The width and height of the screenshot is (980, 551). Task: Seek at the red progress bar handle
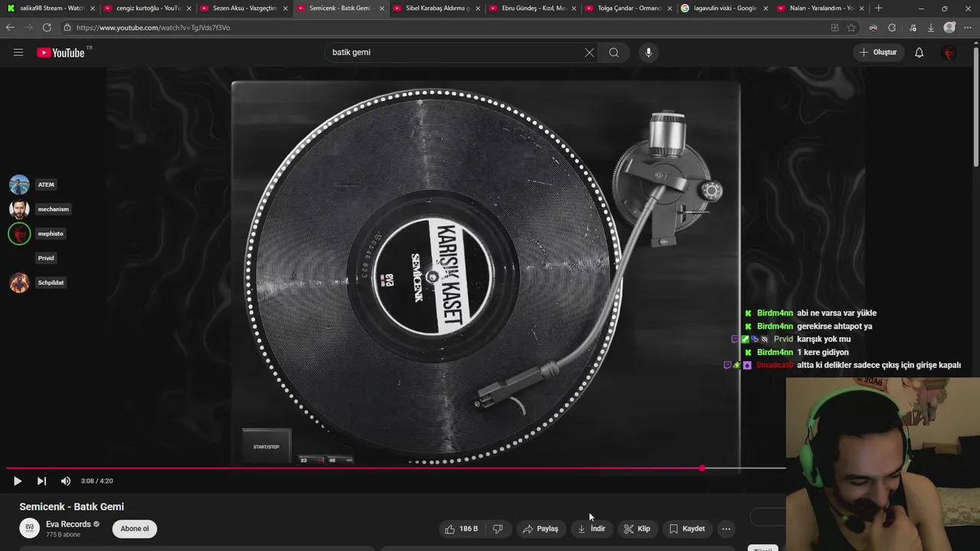tap(702, 468)
